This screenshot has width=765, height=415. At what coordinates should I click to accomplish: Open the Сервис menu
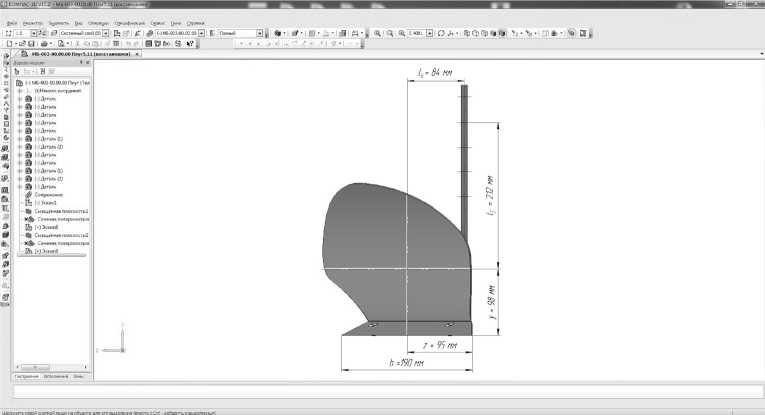157,22
